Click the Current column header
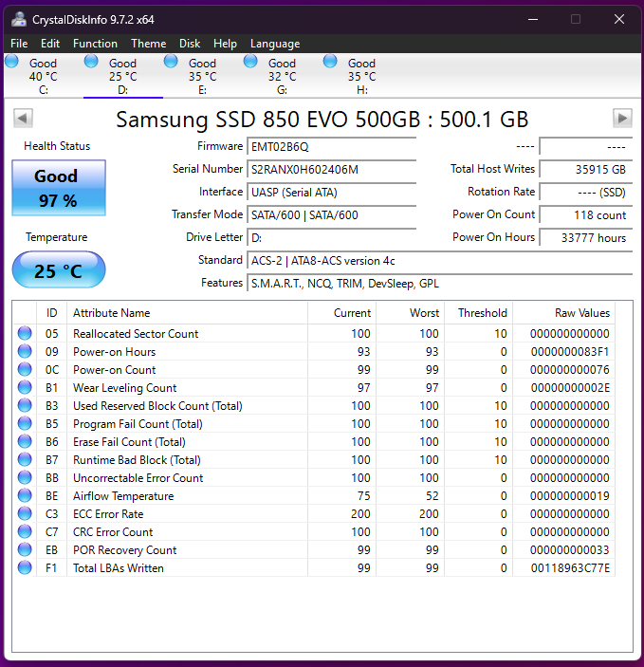Viewport: 644px width, 667px height. [342, 313]
